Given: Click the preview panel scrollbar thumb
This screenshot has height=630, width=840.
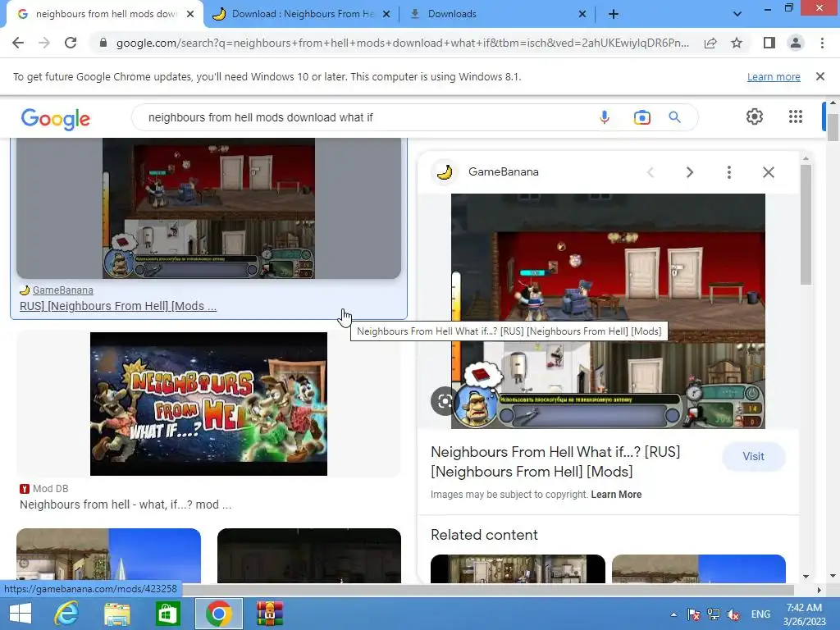Looking at the screenshot, I should pyautogui.click(x=806, y=225).
